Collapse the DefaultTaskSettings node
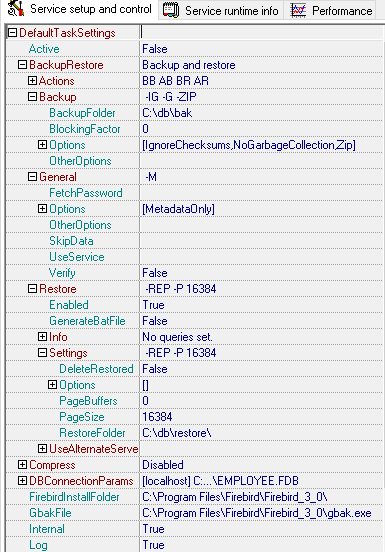385x552 pixels. 12,33
